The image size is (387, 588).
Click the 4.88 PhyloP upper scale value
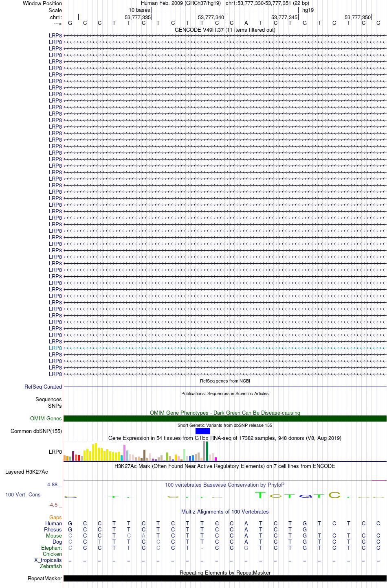click(x=54, y=484)
